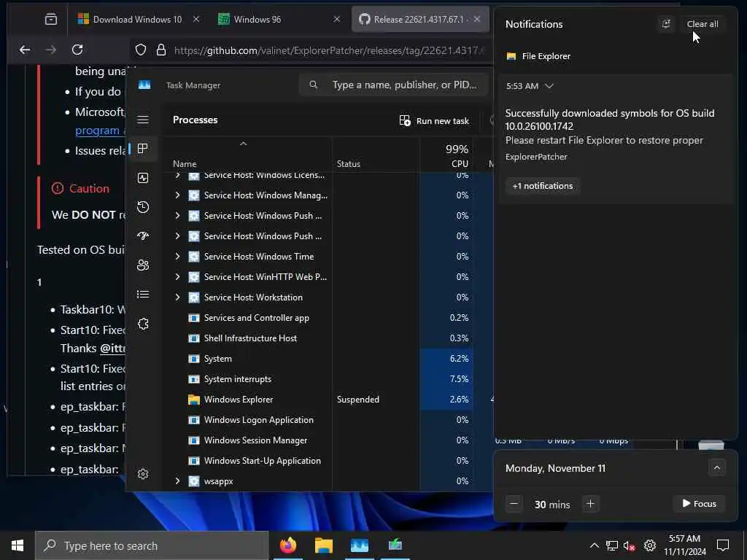This screenshot has width=747, height=560.
Task: Expand Service Host: Windows Time row
Action: click(177, 256)
